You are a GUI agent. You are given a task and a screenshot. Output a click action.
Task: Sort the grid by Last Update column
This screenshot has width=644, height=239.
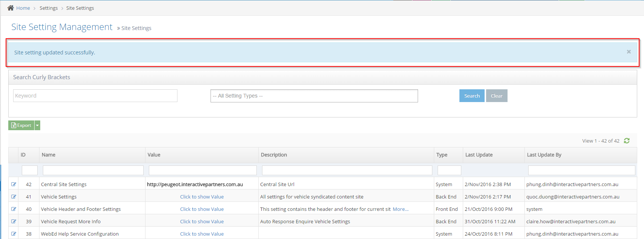[479, 155]
